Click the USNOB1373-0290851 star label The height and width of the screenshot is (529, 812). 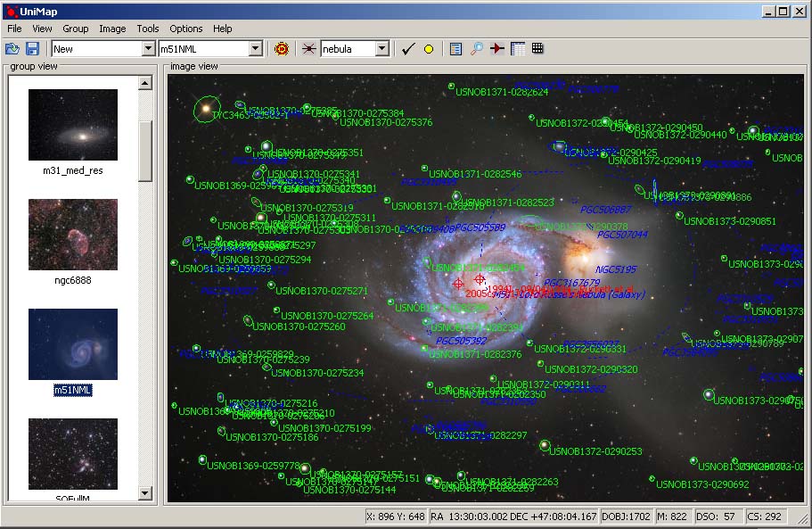coord(730,221)
